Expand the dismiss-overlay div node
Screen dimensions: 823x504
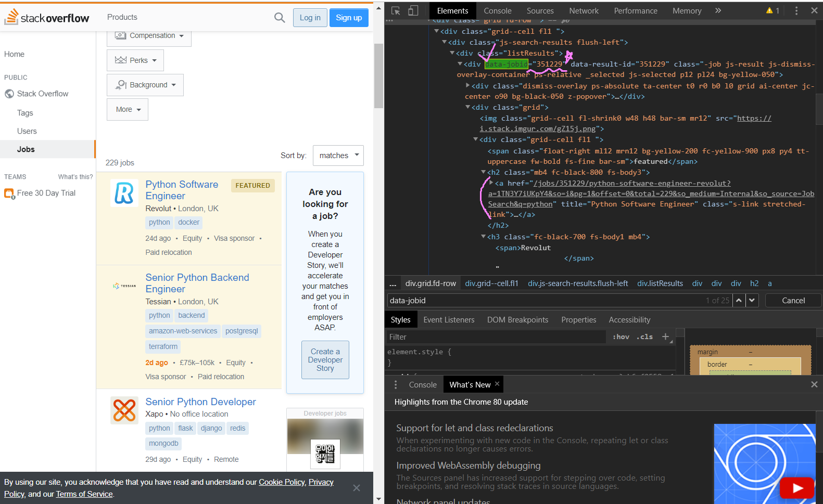pyautogui.click(x=467, y=85)
